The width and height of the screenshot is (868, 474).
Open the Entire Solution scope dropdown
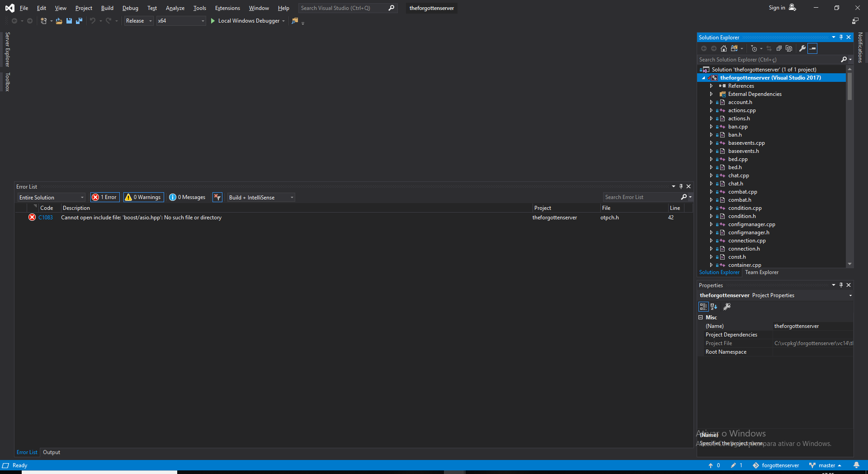click(52, 198)
